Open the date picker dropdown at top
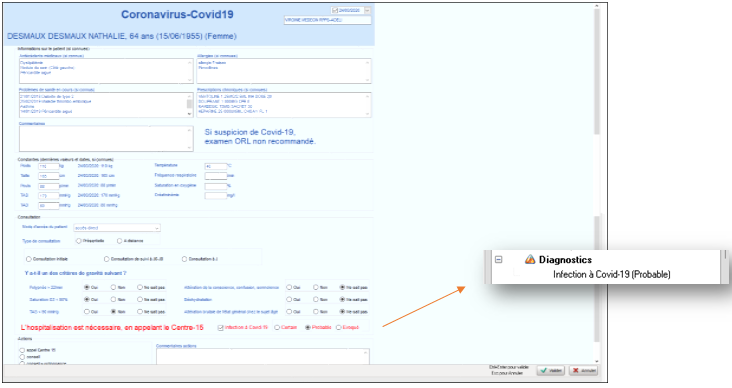The image size is (732, 388). click(x=367, y=10)
